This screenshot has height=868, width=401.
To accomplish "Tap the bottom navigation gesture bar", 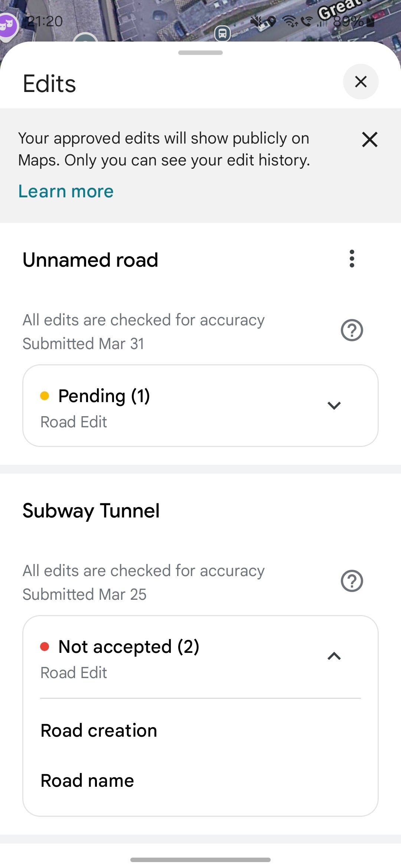I will (x=200, y=859).
